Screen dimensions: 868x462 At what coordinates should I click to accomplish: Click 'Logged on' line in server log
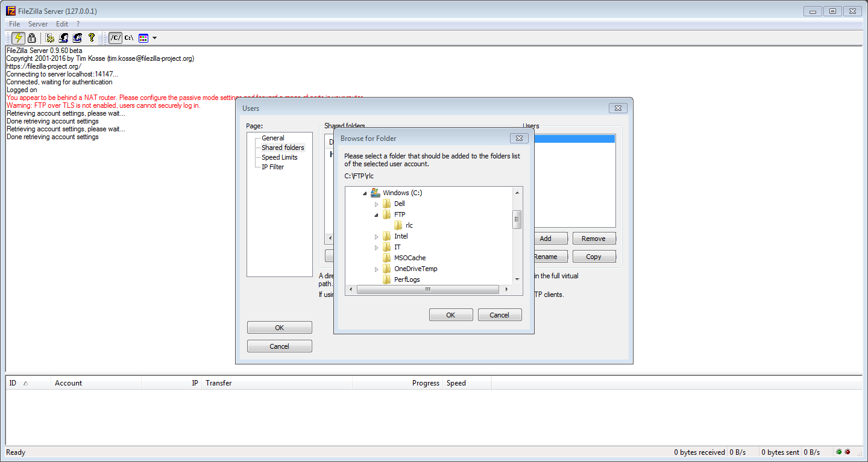coord(22,90)
